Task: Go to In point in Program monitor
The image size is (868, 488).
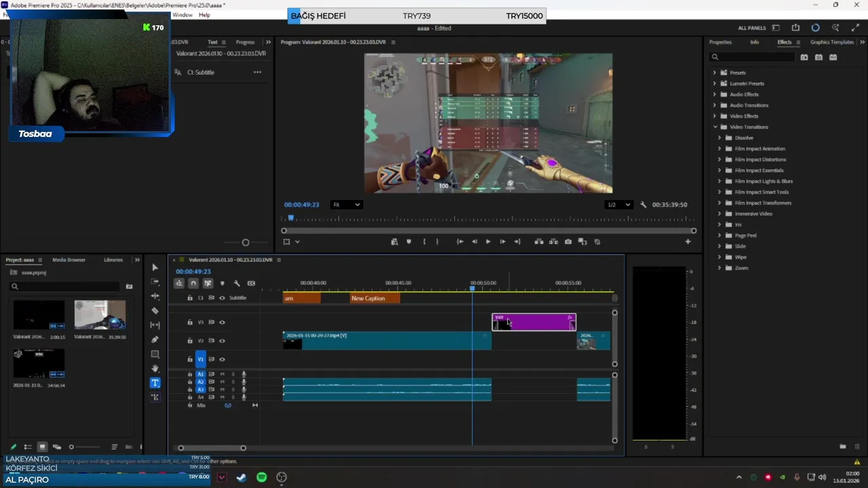Action: 460,242
